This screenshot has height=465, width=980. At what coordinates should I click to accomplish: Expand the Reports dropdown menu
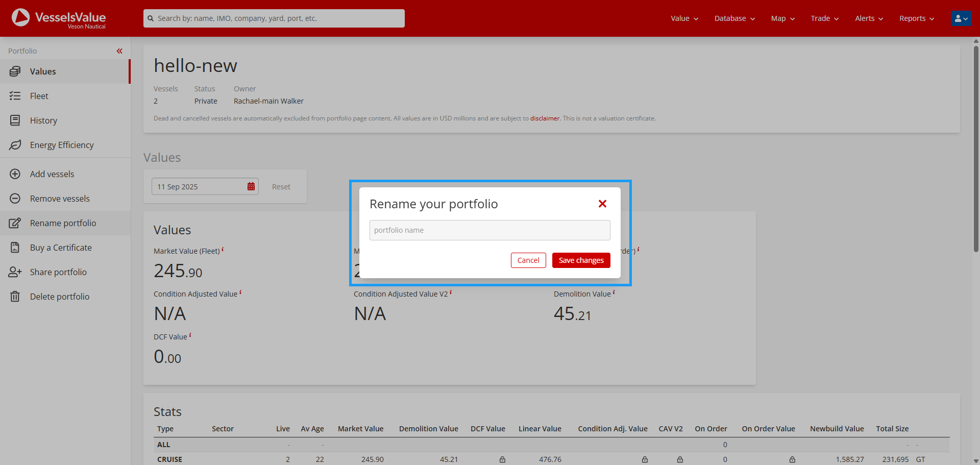pyautogui.click(x=916, y=18)
